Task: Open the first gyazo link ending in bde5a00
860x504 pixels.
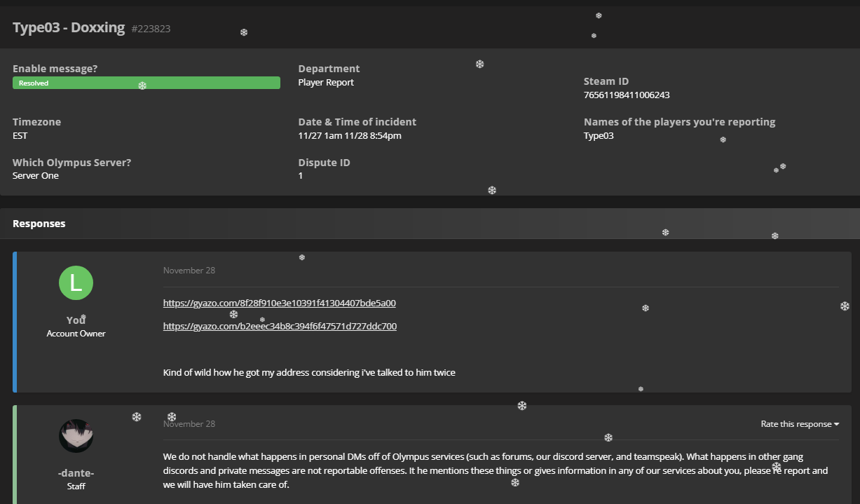Action: coord(280,304)
